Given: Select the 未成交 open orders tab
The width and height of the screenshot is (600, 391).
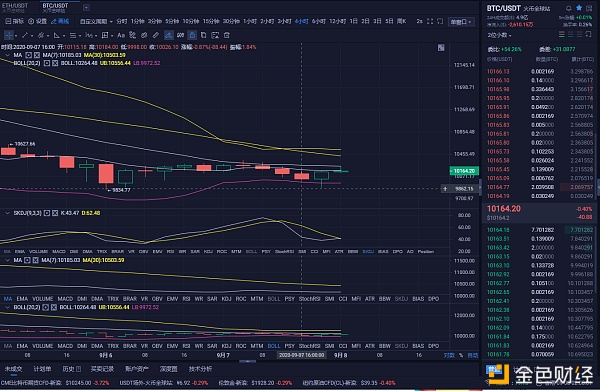Looking at the screenshot, I should tap(13, 369).
